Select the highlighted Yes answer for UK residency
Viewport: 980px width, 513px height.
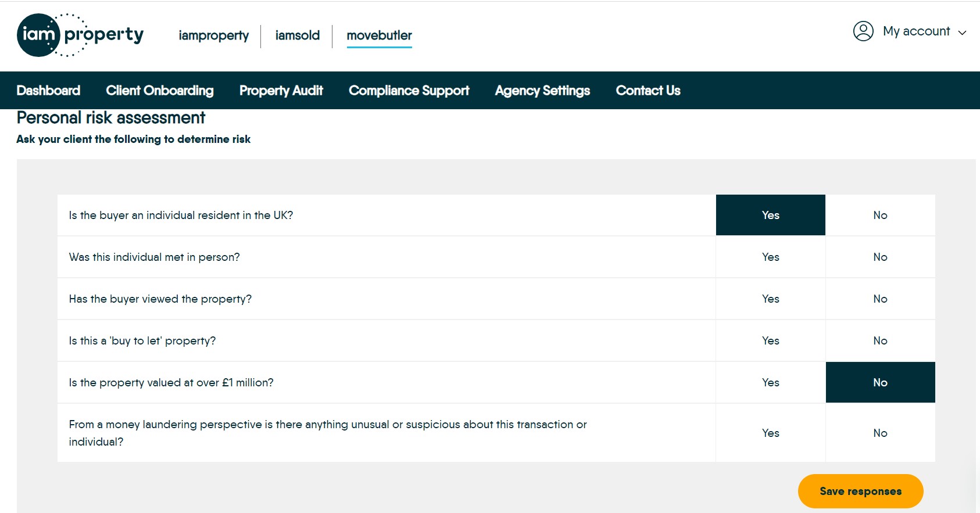(770, 215)
